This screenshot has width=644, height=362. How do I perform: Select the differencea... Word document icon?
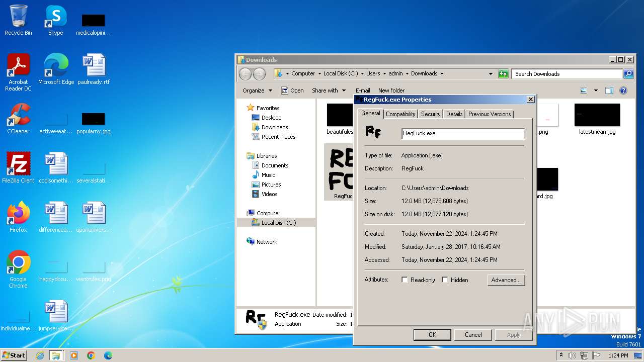point(56,217)
